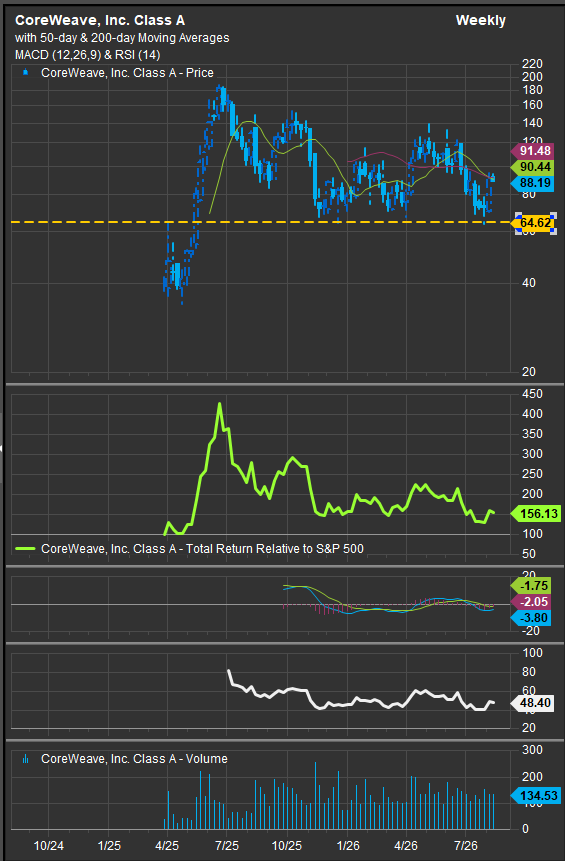Image resolution: width=565 pixels, height=861 pixels.
Task: Click the green relative return legend line swatch
Action: point(25,549)
